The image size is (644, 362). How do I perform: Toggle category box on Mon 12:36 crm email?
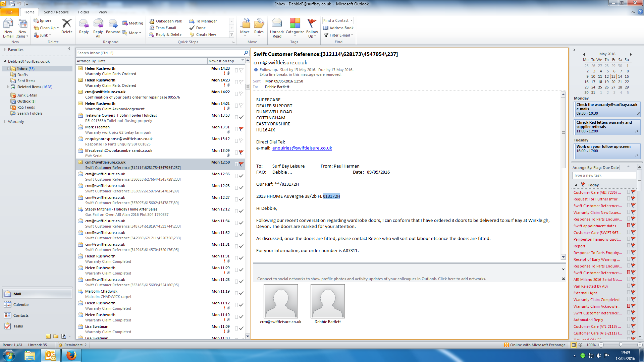(236, 176)
